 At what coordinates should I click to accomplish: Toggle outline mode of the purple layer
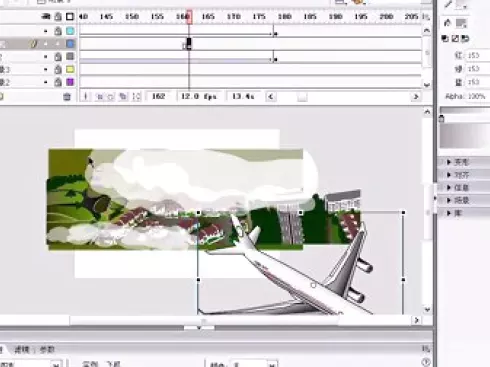[70, 82]
